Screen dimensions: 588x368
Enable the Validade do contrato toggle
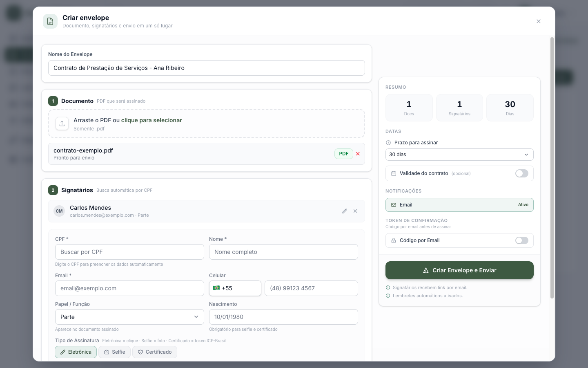[x=522, y=173]
